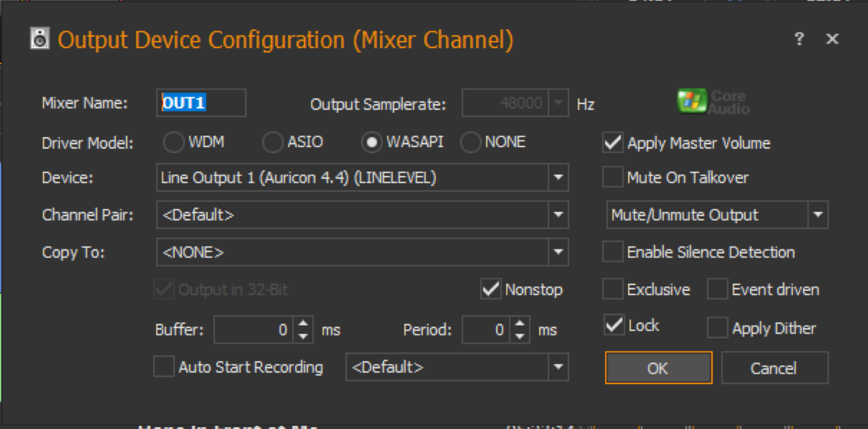Click the Cancel button
Image resolution: width=868 pixels, height=429 pixels.
pos(774,368)
